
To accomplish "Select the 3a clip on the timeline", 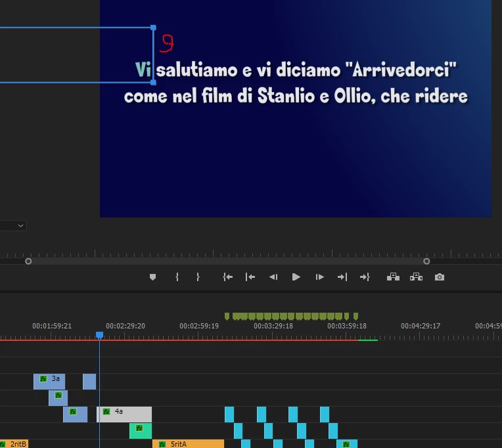I will point(49,382).
